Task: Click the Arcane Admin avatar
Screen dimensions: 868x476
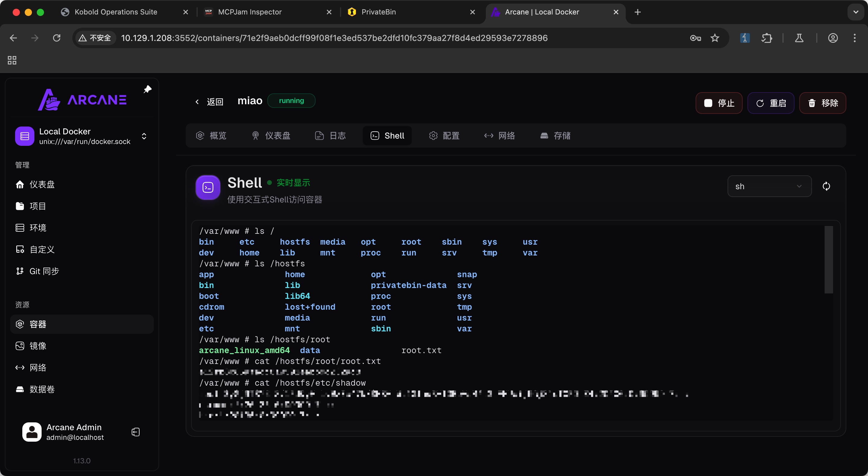Action: (x=32, y=432)
